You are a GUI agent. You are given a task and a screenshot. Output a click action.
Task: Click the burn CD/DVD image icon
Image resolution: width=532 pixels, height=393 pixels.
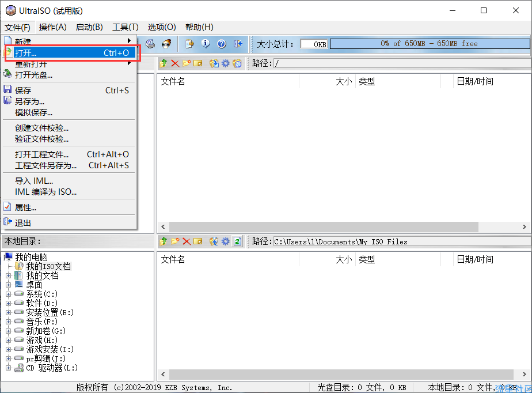click(x=166, y=44)
